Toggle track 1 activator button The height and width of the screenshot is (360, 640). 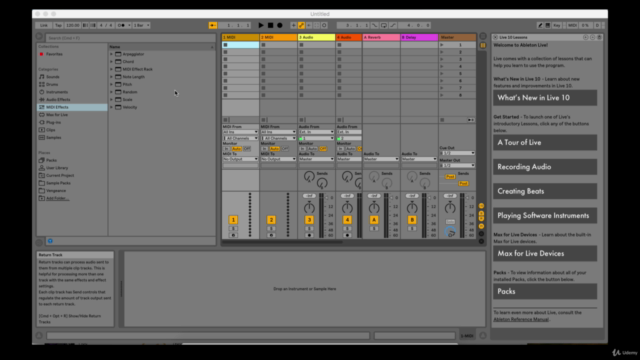coord(233,220)
